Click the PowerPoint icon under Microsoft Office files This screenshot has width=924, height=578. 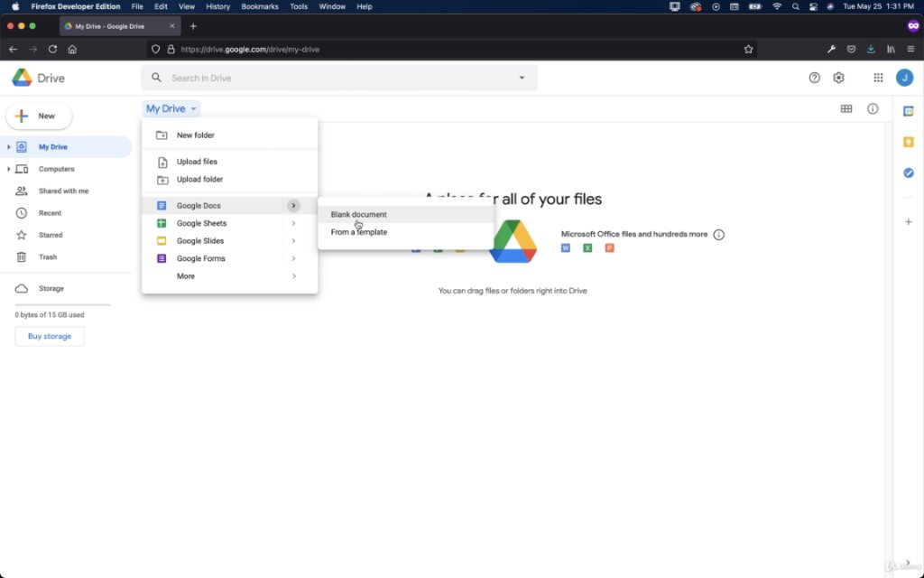point(610,248)
